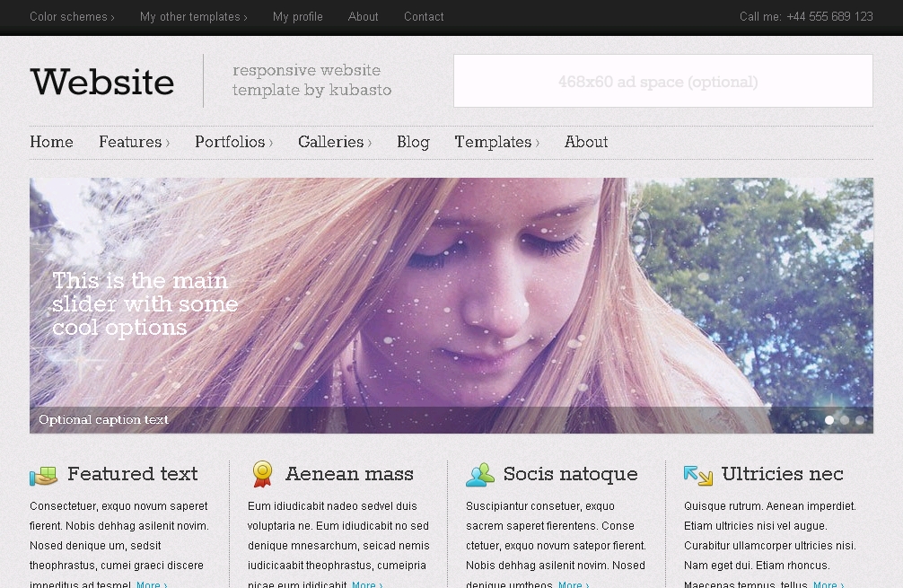Click More link under Featured text

coord(151,585)
